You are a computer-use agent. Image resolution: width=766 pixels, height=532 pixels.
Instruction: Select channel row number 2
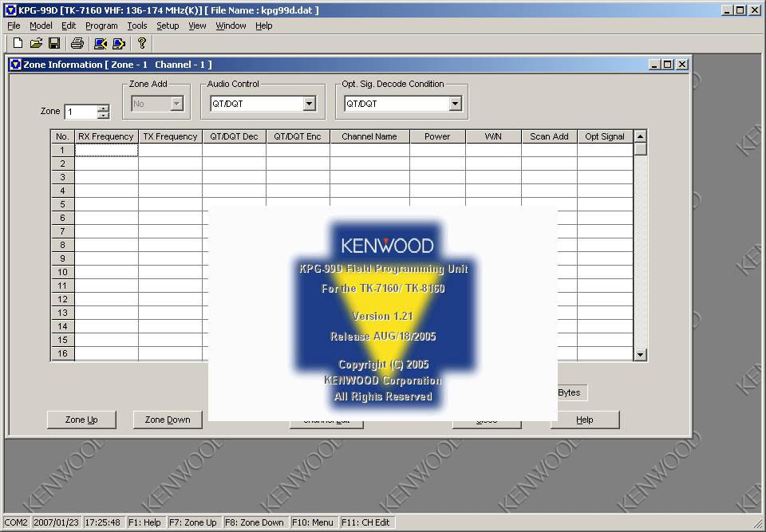tap(62, 164)
